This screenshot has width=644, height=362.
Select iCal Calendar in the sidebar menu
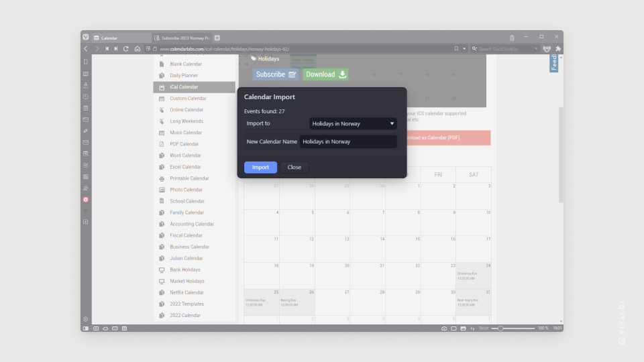[195, 87]
